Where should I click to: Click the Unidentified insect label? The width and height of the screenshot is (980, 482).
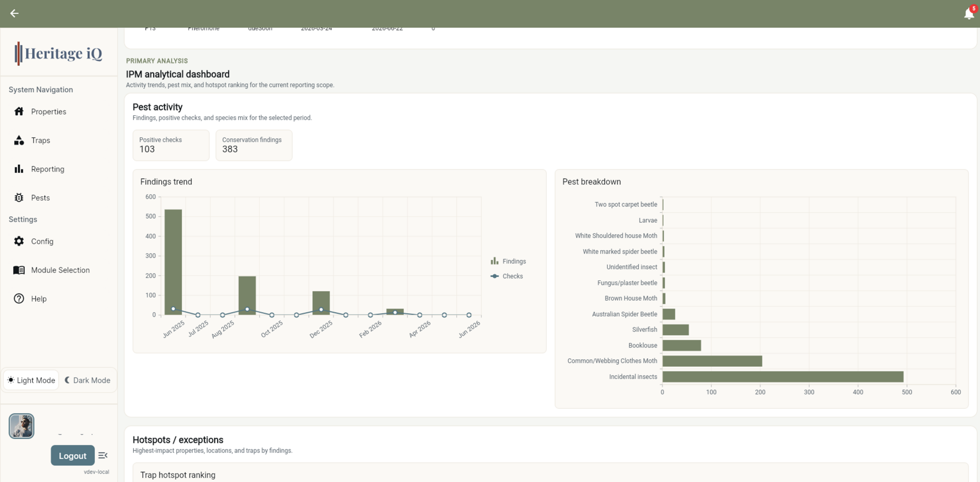[x=632, y=267]
